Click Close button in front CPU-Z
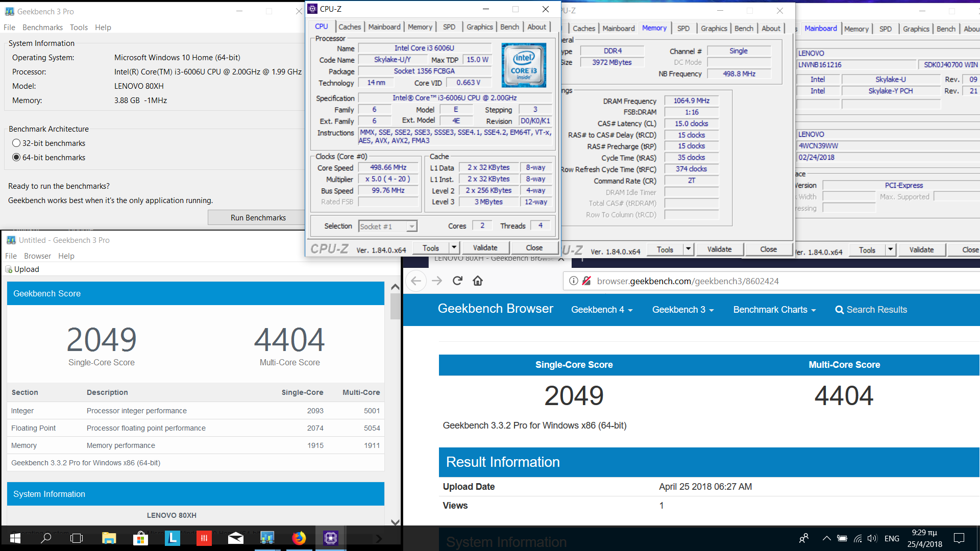This screenshot has width=980, height=551. 534,247
